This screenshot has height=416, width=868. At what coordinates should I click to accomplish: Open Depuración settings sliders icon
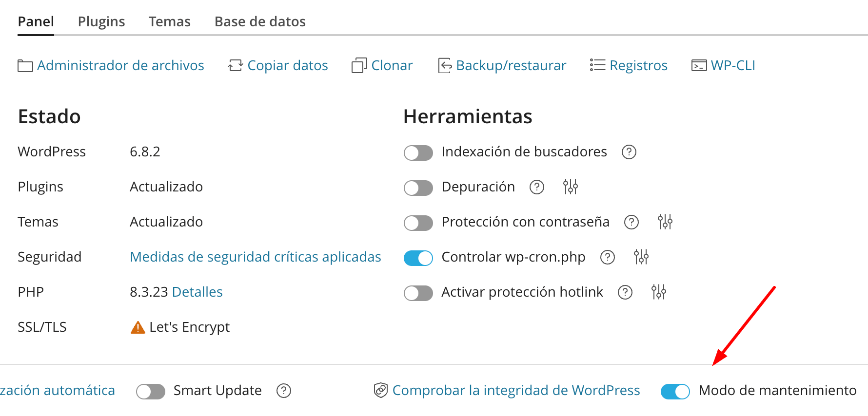point(571,187)
